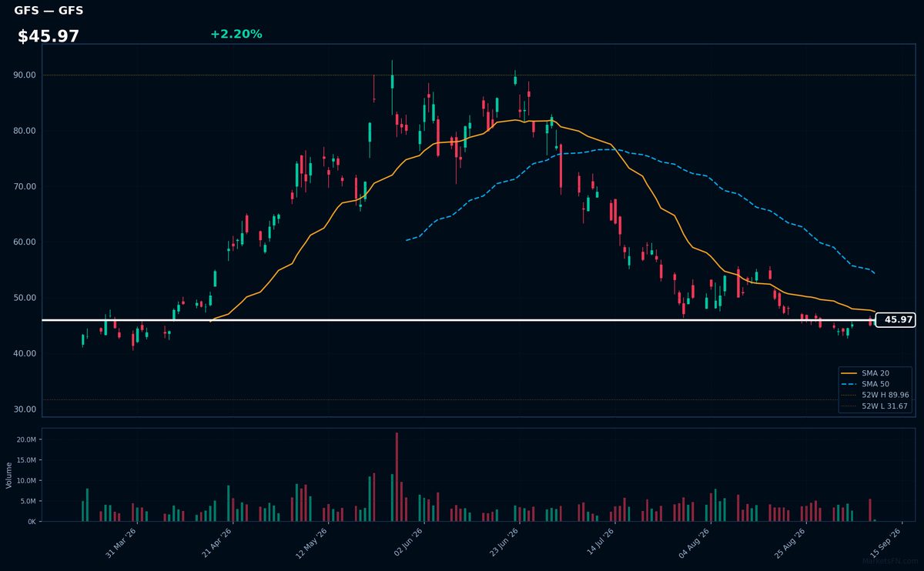Click the 12 May '26 date label
924x571 pixels.
(313, 542)
